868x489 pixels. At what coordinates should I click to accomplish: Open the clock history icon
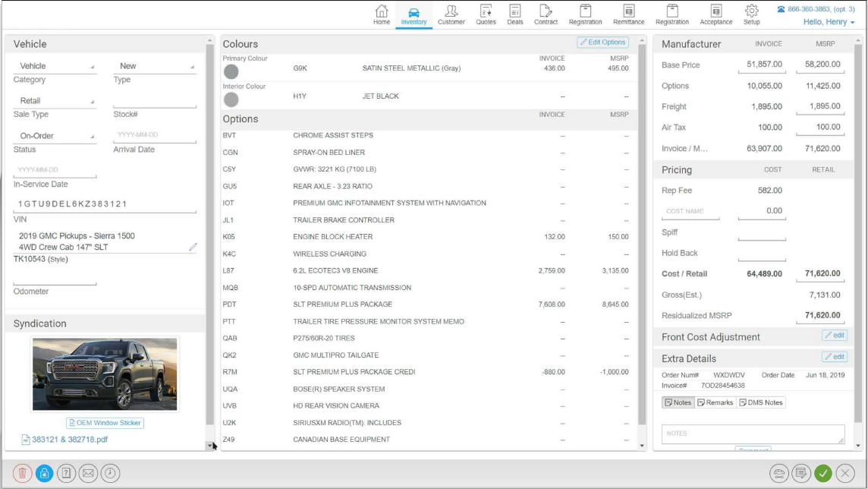(110, 474)
